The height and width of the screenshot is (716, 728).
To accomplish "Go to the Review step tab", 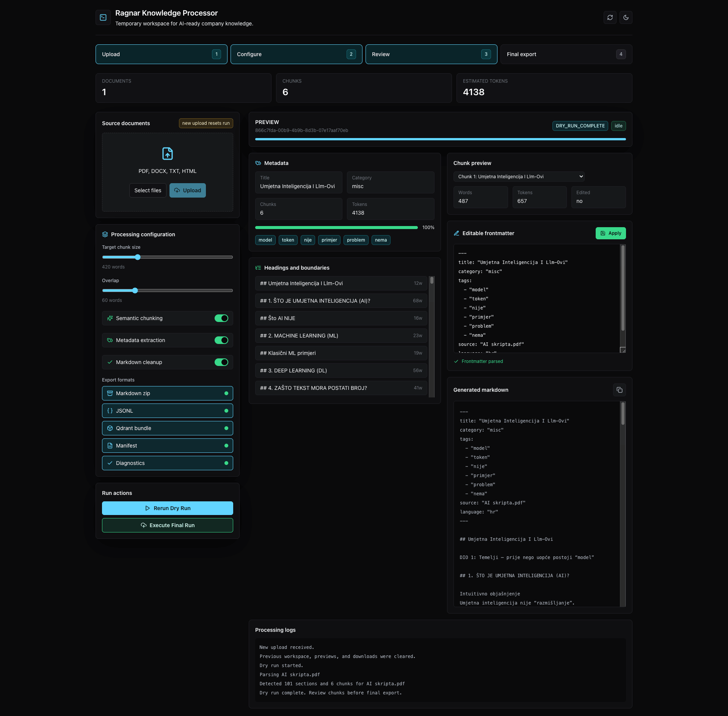I will coord(431,54).
